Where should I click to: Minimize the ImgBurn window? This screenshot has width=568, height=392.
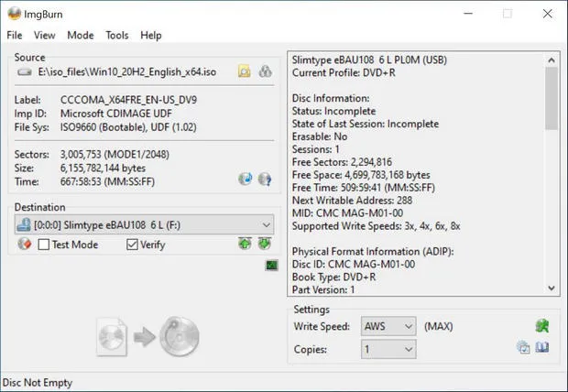(468, 14)
